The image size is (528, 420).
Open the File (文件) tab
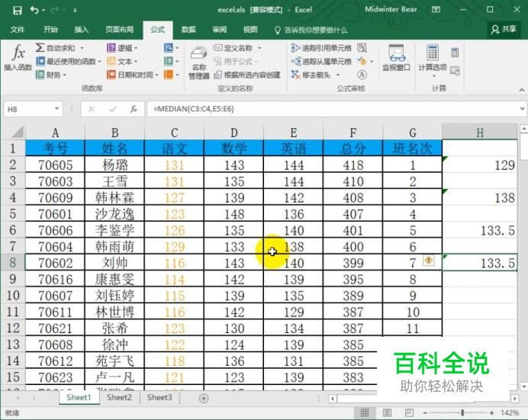click(18, 30)
